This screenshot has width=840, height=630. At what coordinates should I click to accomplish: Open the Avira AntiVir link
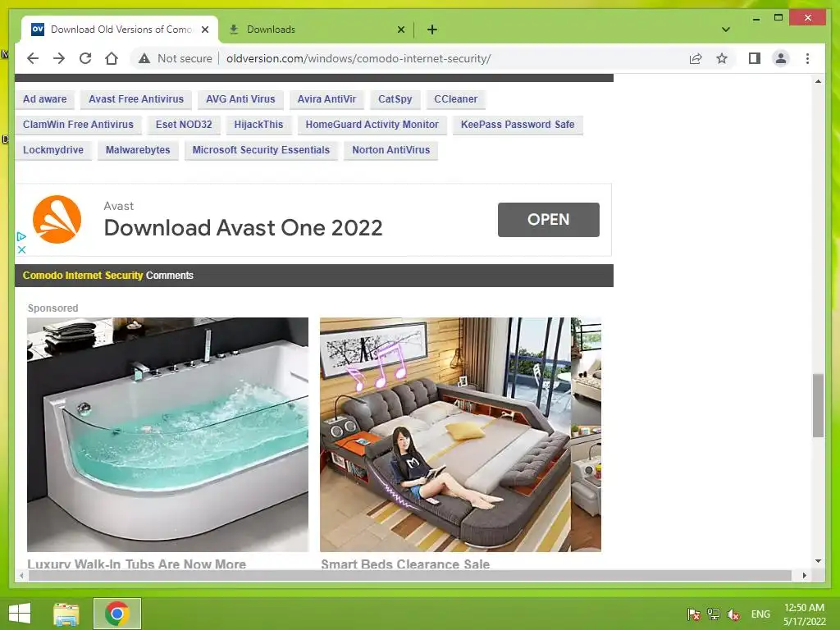tap(326, 99)
